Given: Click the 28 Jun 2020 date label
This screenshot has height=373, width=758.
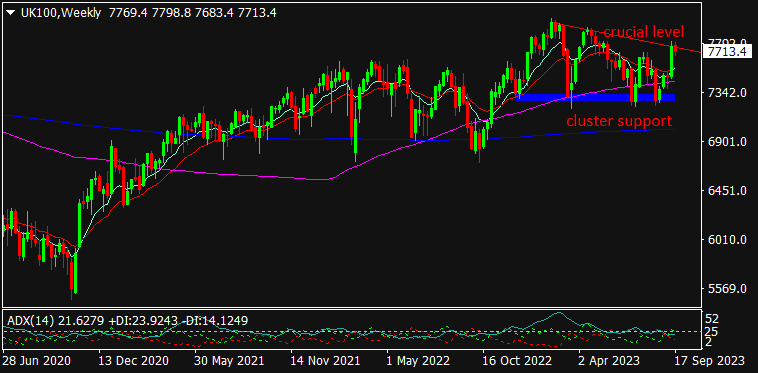Looking at the screenshot, I should coord(37,361).
